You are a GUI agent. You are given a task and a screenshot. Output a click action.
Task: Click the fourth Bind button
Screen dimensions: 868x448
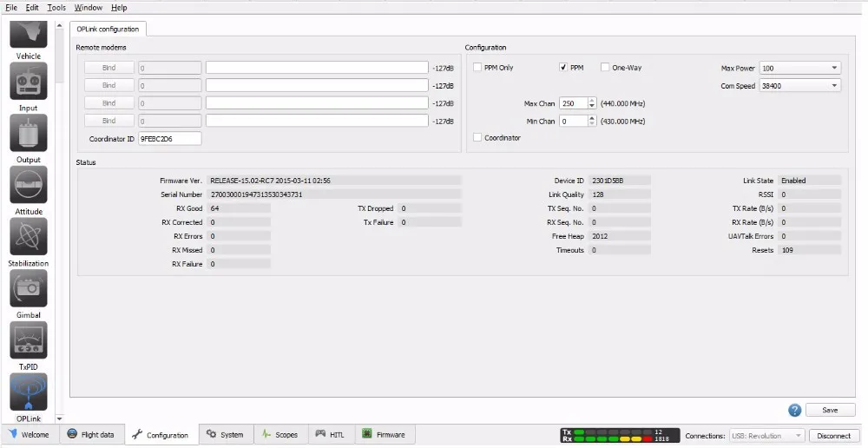coord(109,121)
